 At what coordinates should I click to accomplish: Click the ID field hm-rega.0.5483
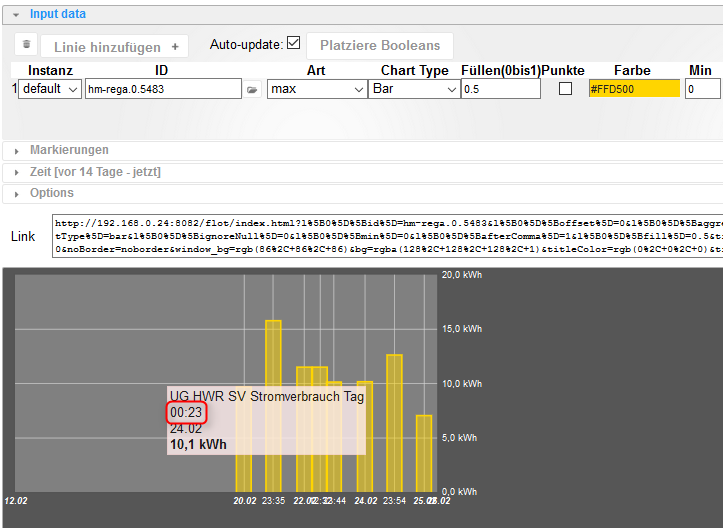click(163, 89)
